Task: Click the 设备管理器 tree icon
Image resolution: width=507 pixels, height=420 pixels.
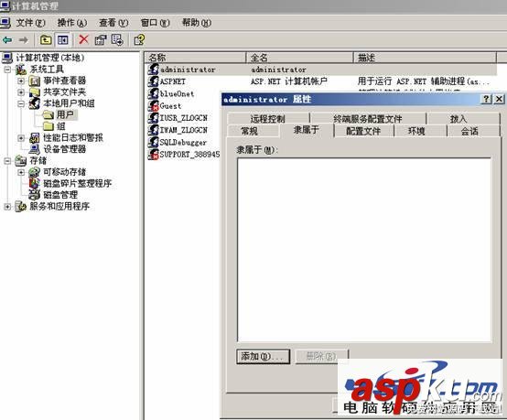Action: tap(34, 149)
